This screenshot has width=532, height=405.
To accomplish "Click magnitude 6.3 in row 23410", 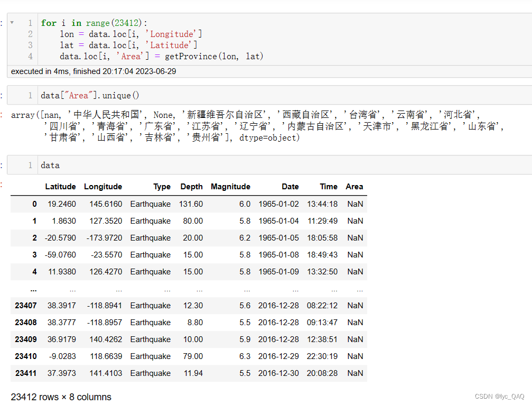I will (245, 356).
